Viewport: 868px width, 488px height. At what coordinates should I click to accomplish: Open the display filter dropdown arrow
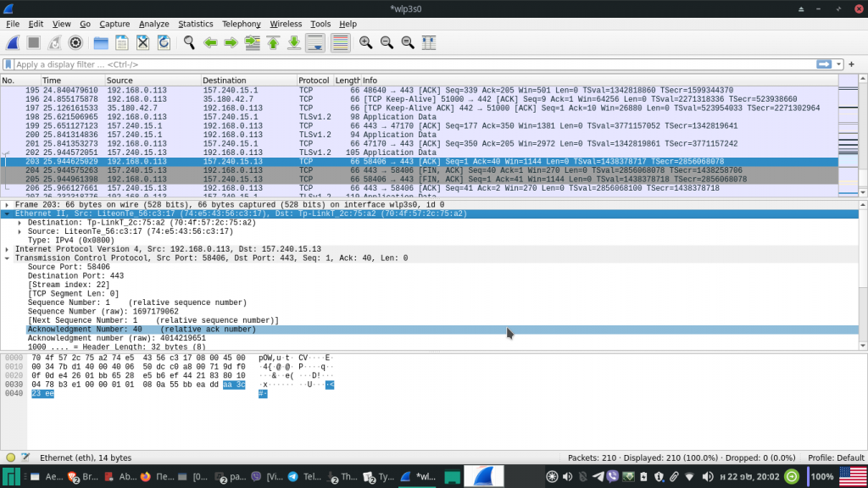(839, 64)
